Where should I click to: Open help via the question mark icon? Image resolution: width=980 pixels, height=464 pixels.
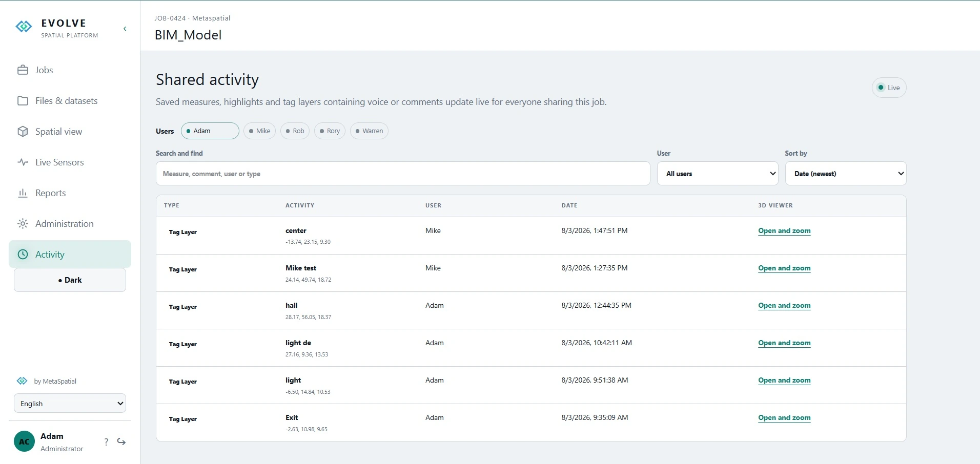(x=106, y=441)
